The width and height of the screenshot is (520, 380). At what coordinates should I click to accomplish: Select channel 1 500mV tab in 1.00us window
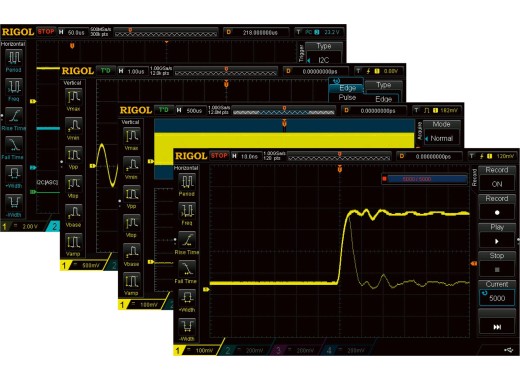pos(84,265)
